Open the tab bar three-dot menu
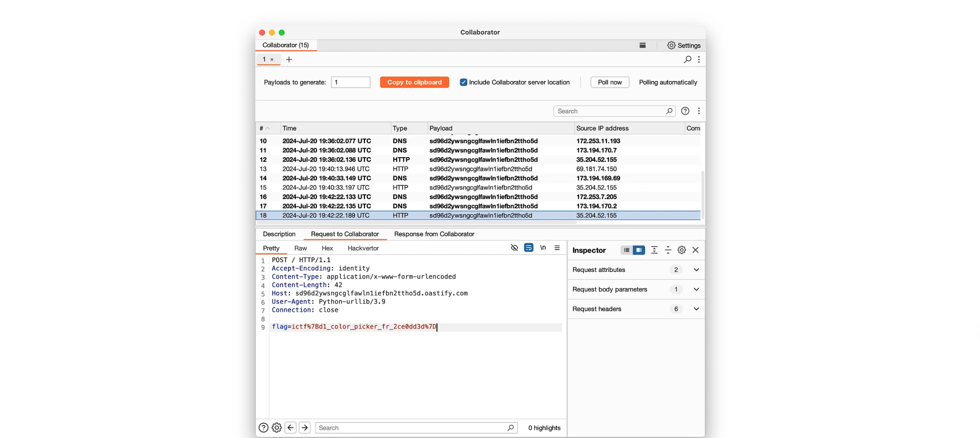 698,59
